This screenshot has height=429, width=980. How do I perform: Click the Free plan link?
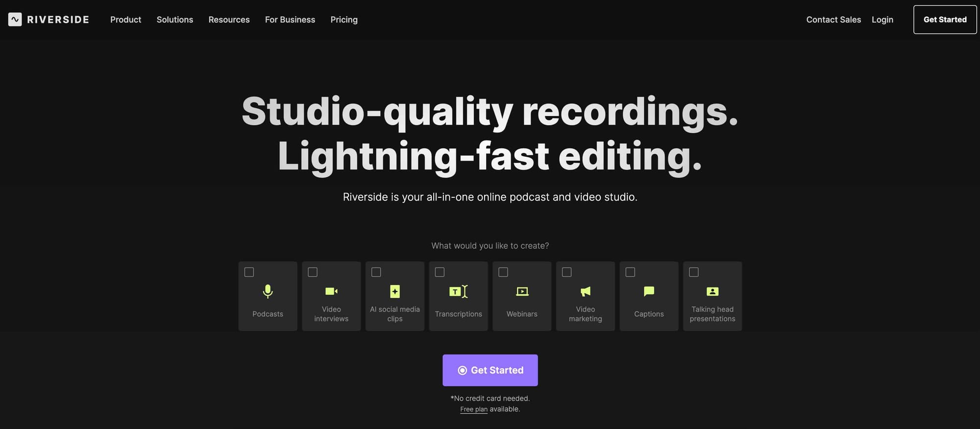pyautogui.click(x=474, y=409)
